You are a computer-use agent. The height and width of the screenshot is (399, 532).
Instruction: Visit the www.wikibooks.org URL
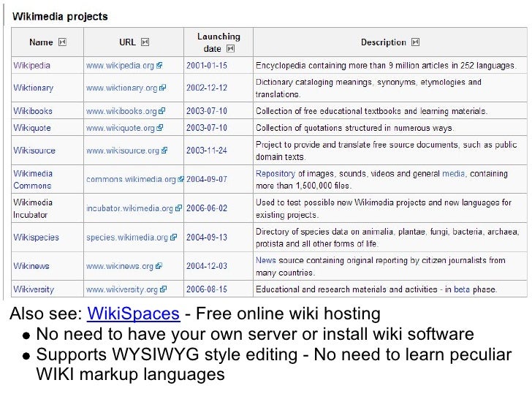(121, 111)
